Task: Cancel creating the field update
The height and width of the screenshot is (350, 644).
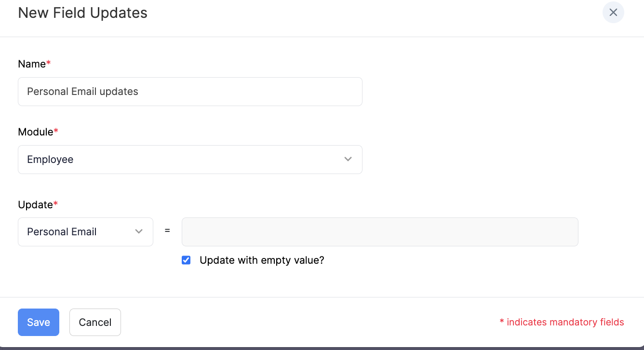Action: [x=95, y=322]
